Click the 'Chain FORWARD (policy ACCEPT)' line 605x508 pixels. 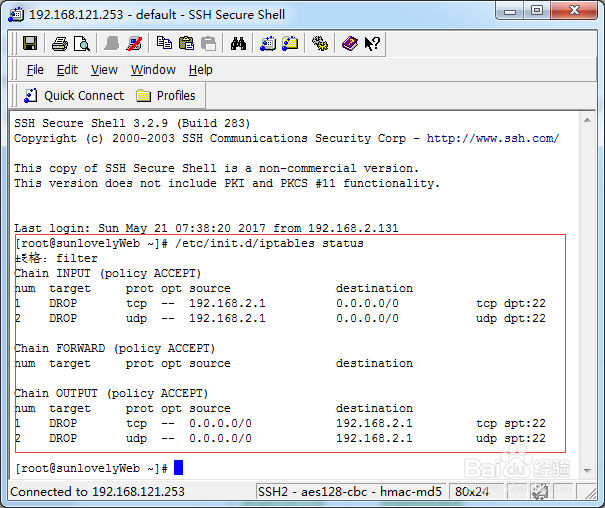tap(115, 348)
